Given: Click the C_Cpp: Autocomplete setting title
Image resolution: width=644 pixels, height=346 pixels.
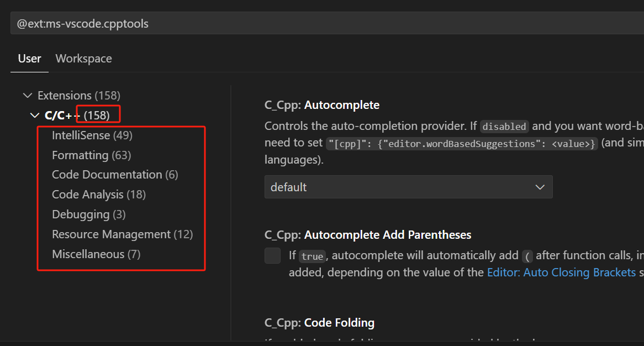Looking at the screenshot, I should tap(322, 105).
